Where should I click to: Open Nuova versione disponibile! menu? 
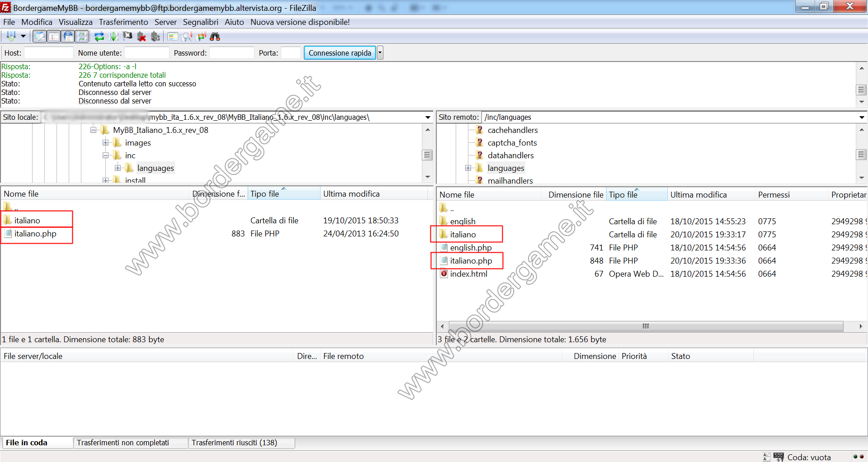coord(300,22)
